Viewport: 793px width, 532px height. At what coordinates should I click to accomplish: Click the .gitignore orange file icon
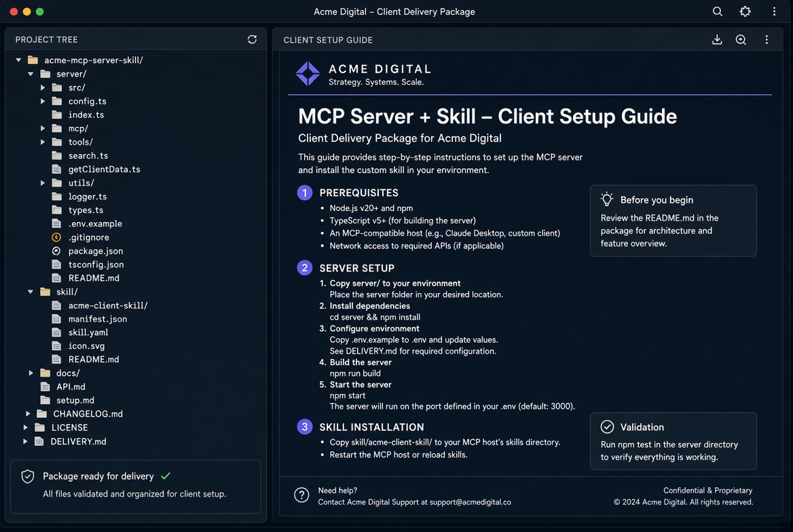pyautogui.click(x=56, y=237)
